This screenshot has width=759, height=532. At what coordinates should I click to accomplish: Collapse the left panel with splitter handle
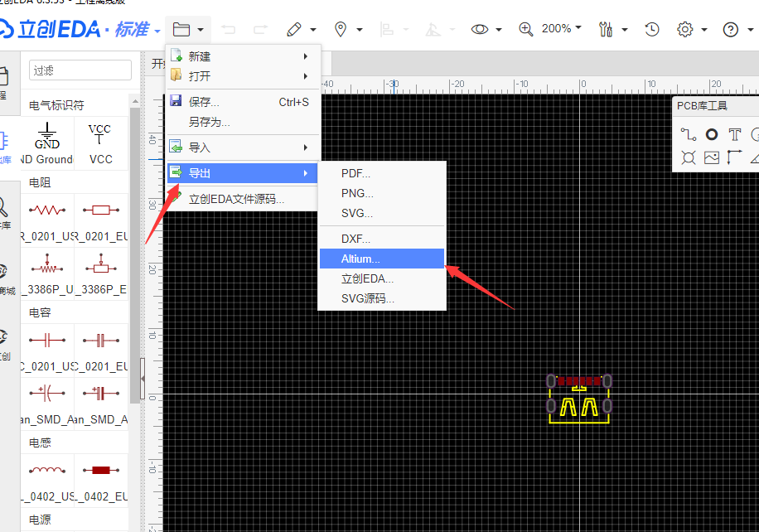pyautogui.click(x=143, y=379)
